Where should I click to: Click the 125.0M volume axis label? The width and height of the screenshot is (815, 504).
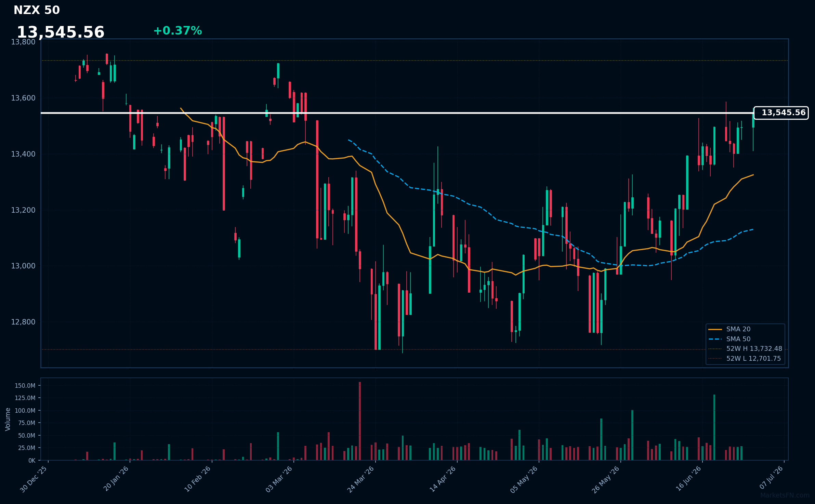point(25,398)
